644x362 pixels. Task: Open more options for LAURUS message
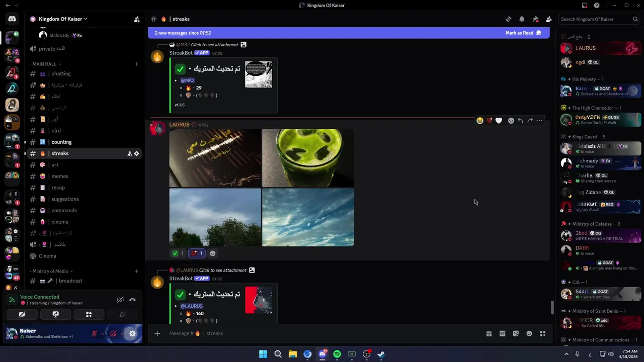(x=539, y=121)
